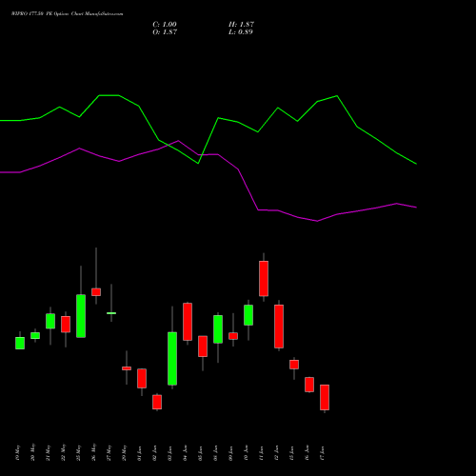Click the 27 May doji candlestick
This screenshot has width=476, height=476.
[111, 313]
